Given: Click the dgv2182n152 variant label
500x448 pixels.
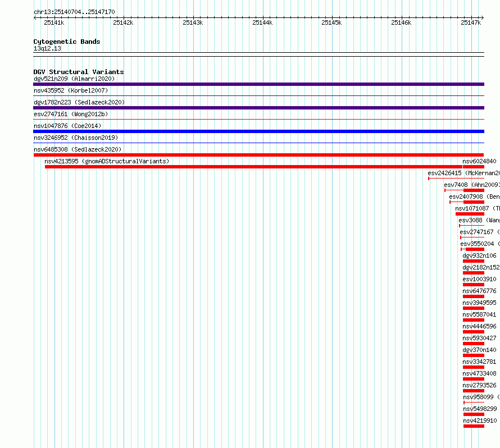Looking at the screenshot, I should click(481, 267).
